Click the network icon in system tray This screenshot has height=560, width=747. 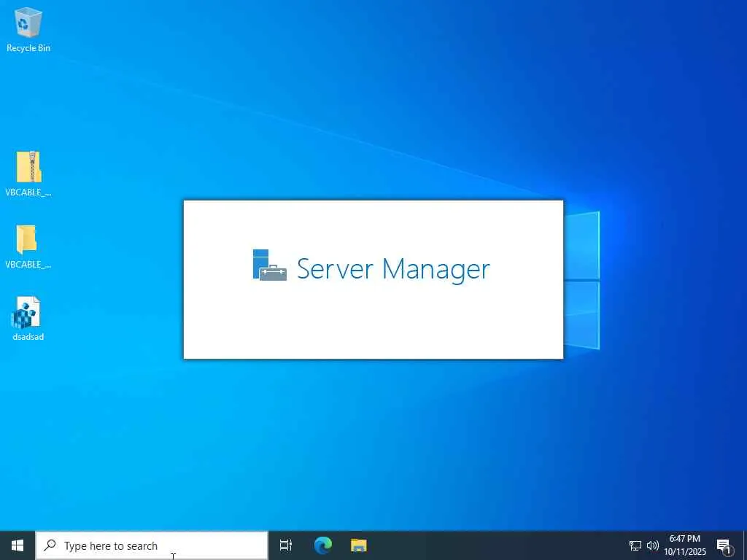click(635, 545)
